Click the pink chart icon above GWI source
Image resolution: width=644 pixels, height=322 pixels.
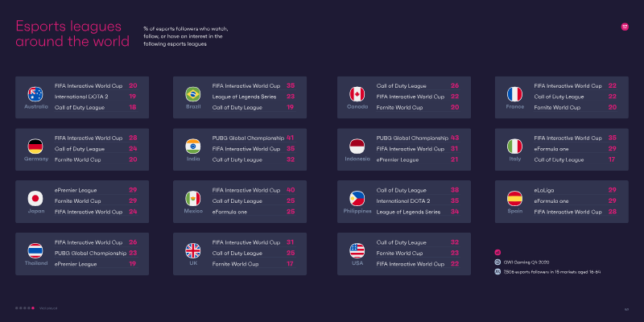tap(497, 253)
